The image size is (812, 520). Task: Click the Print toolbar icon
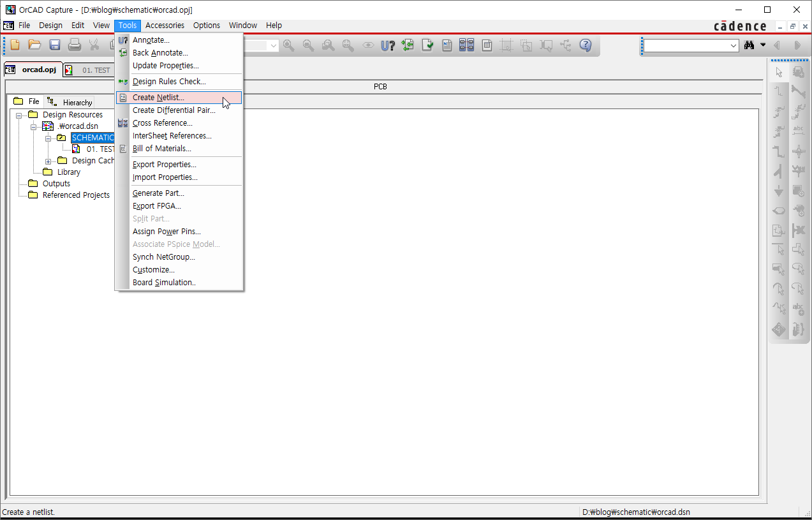click(x=75, y=45)
